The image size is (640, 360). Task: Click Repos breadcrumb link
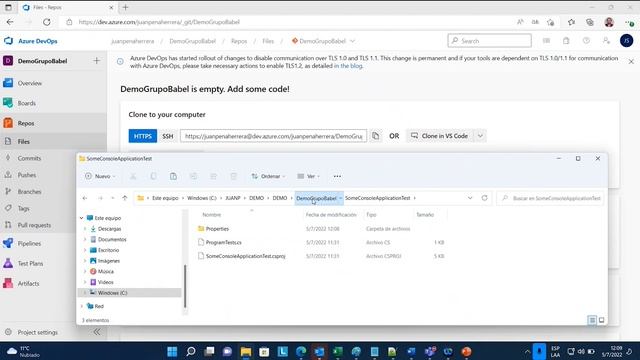pyautogui.click(x=239, y=41)
